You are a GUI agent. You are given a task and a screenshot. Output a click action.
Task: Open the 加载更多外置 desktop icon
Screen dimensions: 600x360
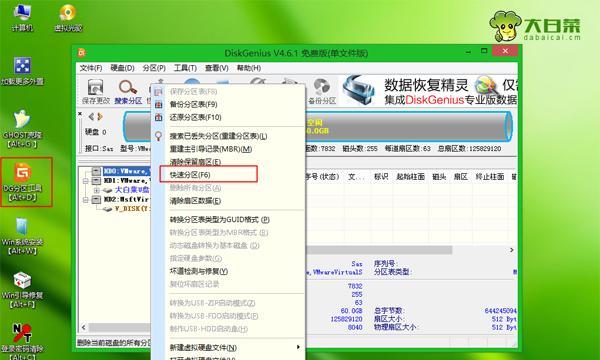click(x=22, y=71)
